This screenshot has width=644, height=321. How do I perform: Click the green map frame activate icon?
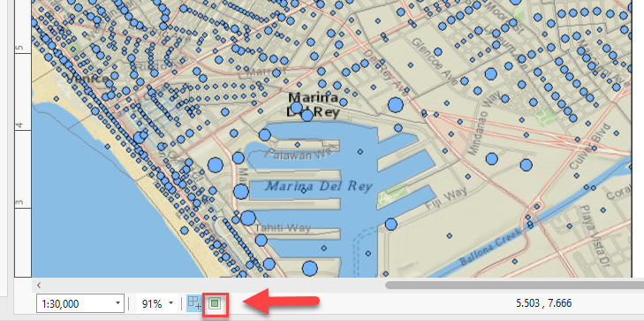pyautogui.click(x=215, y=303)
